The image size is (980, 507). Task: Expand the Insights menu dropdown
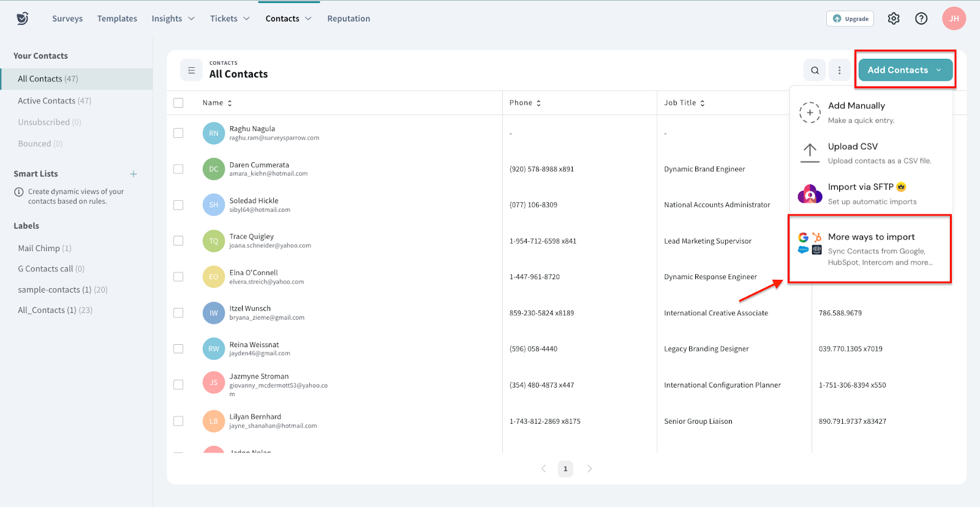point(173,18)
